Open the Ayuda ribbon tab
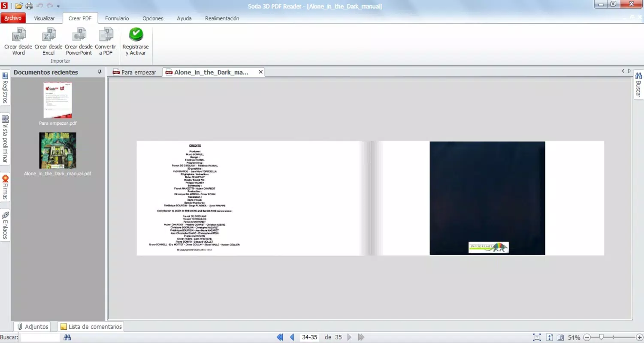The image size is (644, 343). 184,18
